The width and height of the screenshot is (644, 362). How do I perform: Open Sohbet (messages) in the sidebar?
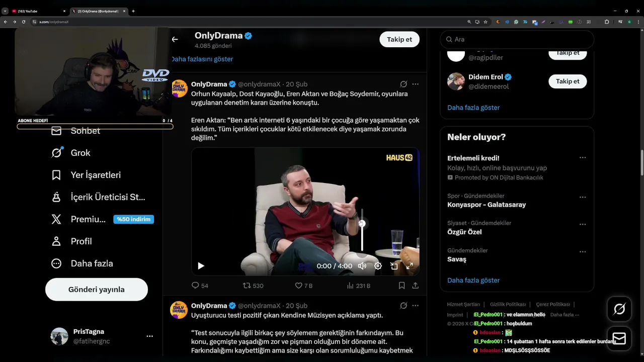(x=75, y=131)
